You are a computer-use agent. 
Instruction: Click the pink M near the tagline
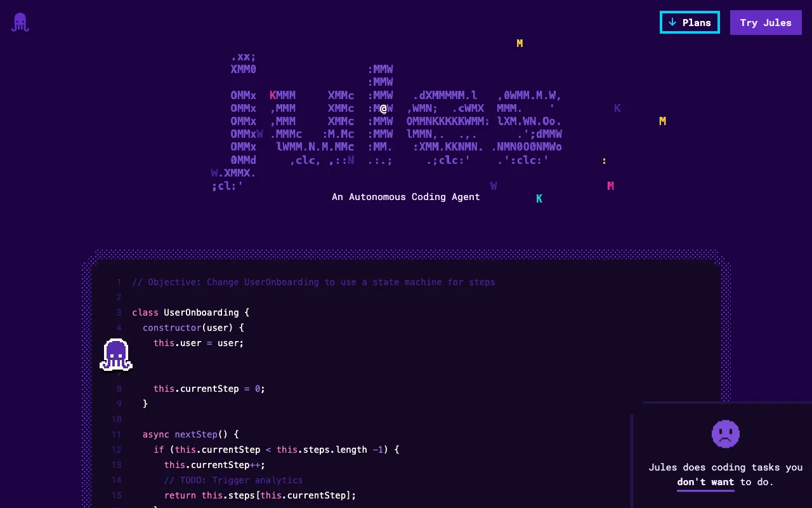(610, 185)
